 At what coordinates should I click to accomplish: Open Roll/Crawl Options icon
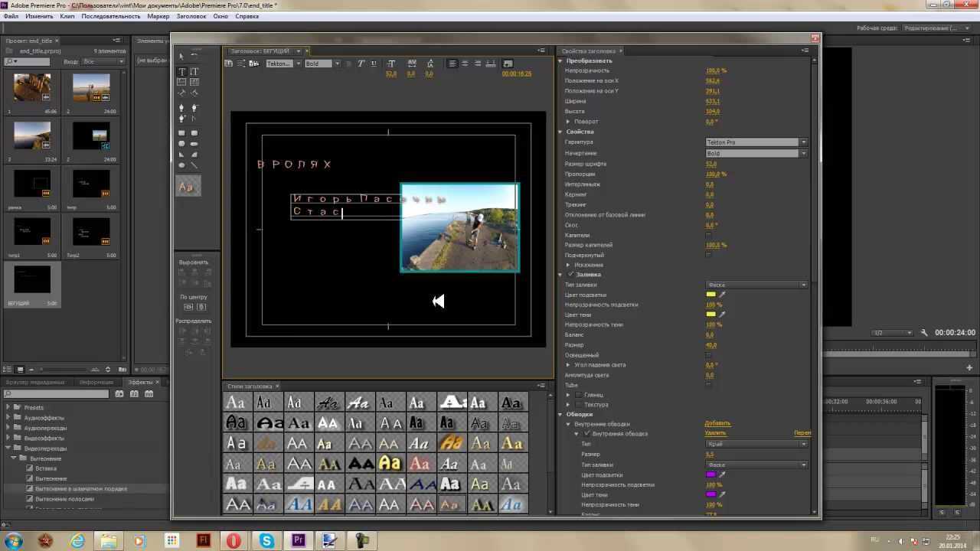240,64
